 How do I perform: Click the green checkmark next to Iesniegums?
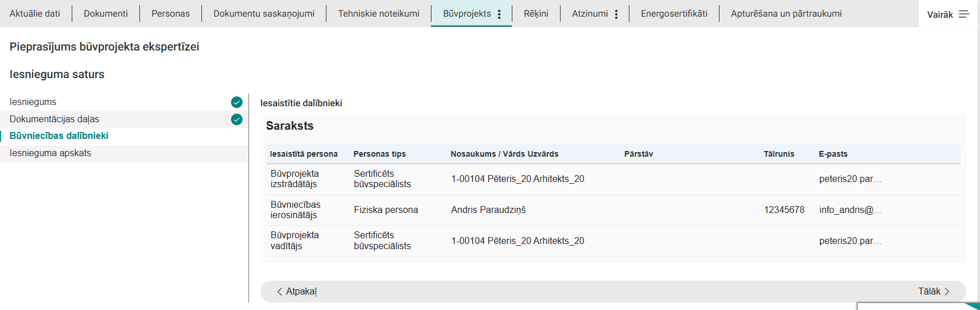click(236, 102)
